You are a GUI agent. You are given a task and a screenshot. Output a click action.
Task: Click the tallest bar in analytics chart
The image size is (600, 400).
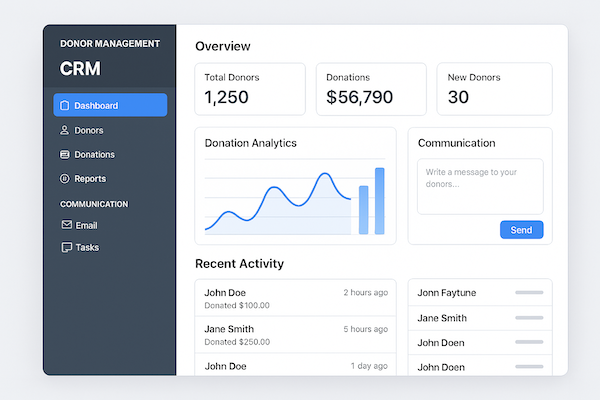pos(380,201)
